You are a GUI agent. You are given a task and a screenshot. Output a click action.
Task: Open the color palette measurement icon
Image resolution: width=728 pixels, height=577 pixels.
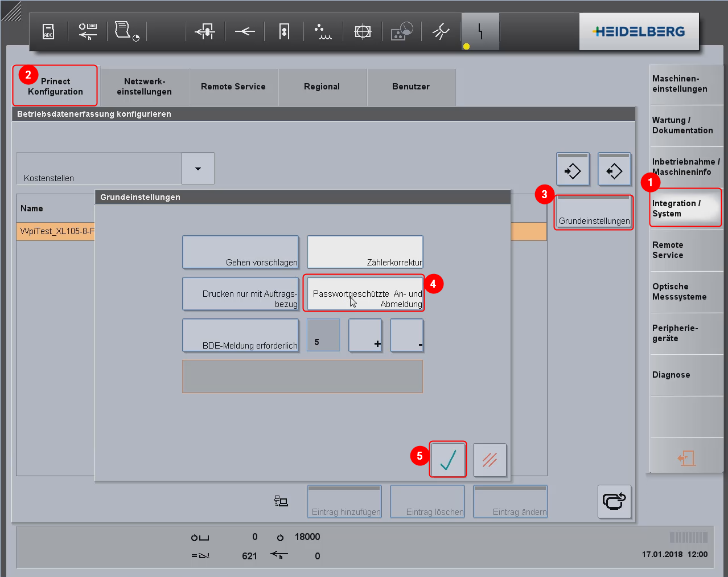(402, 31)
